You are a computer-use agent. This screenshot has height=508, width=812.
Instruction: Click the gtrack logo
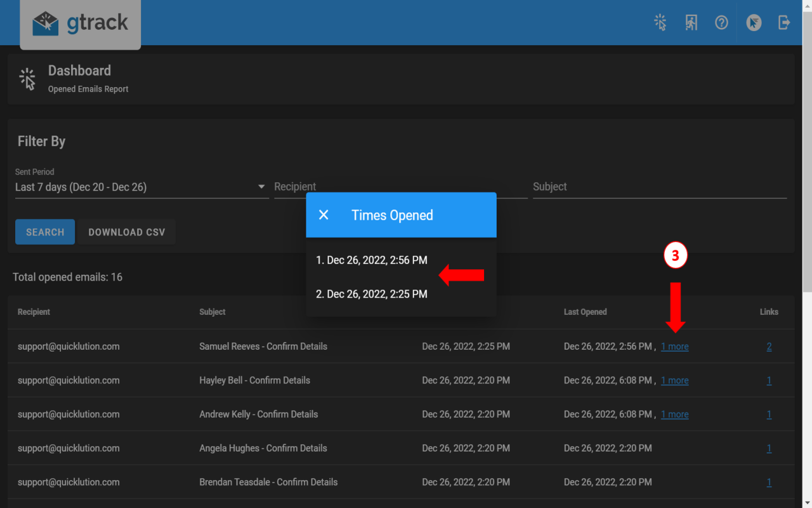pos(80,23)
